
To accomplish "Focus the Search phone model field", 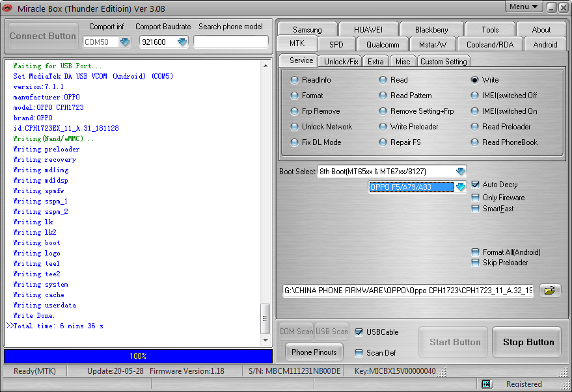I will point(231,42).
